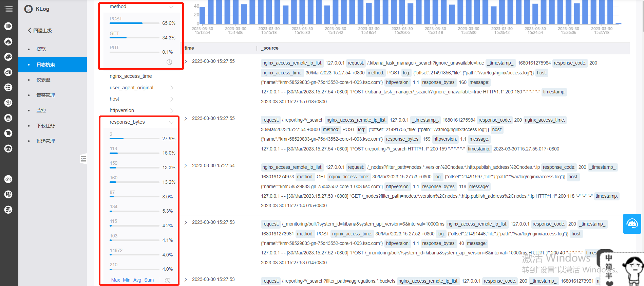Click the clock icon beside Sum link
The image size is (644, 286).
point(168,280)
